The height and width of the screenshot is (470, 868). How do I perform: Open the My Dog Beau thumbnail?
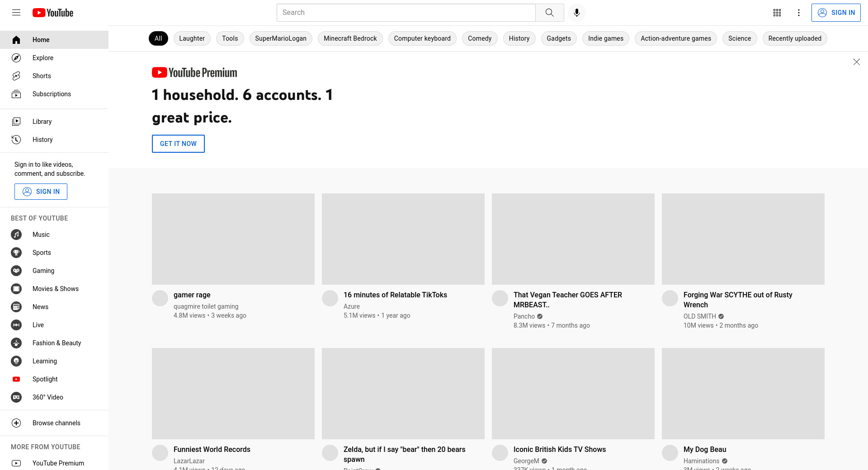click(743, 394)
